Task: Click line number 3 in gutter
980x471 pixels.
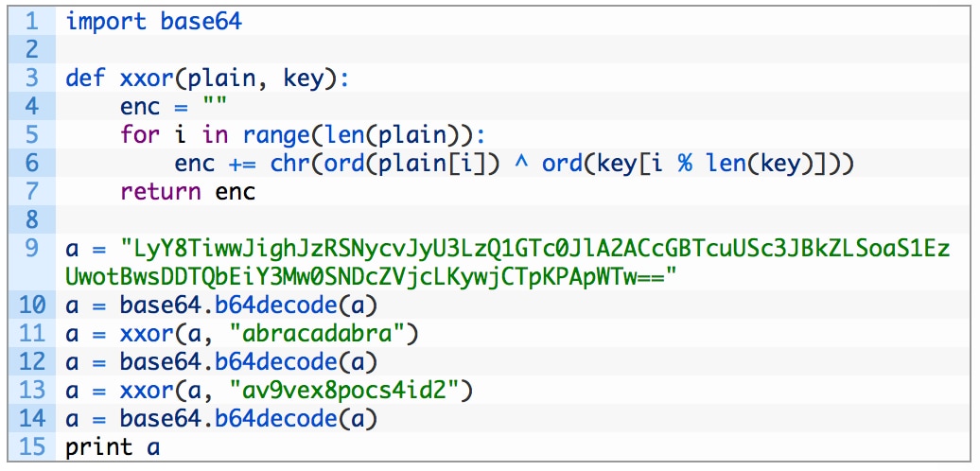Action: pyautogui.click(x=32, y=78)
